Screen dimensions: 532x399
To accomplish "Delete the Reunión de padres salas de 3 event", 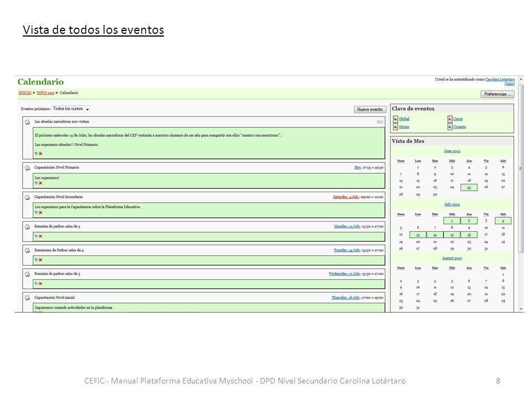I will (x=40, y=283).
